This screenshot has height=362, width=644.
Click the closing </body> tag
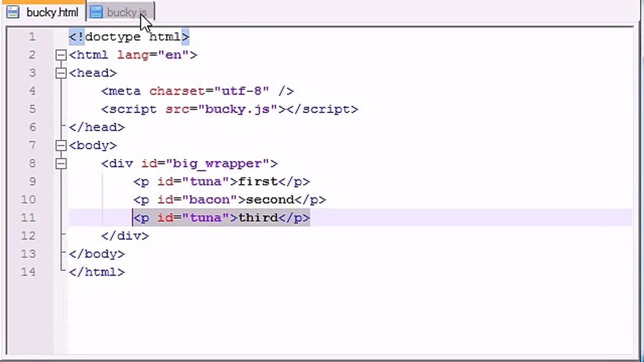(x=97, y=254)
